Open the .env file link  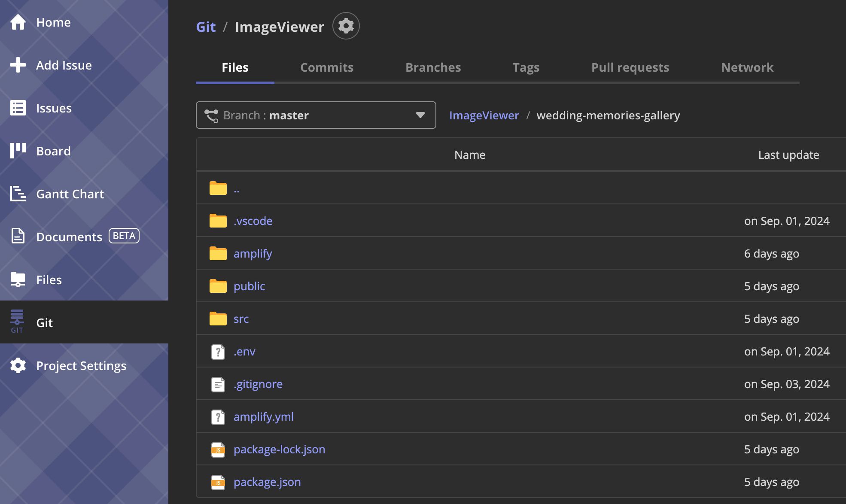click(x=244, y=351)
